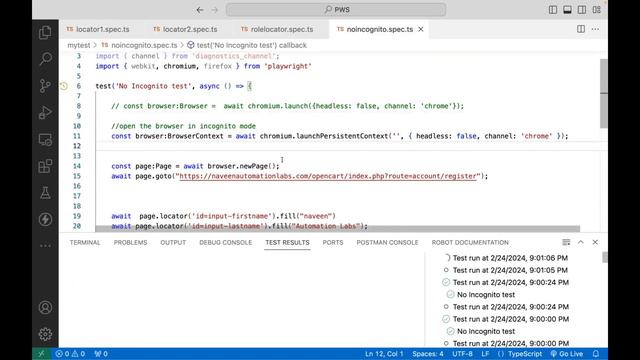
Task: Click the test results scrollbar
Action: (604, 258)
